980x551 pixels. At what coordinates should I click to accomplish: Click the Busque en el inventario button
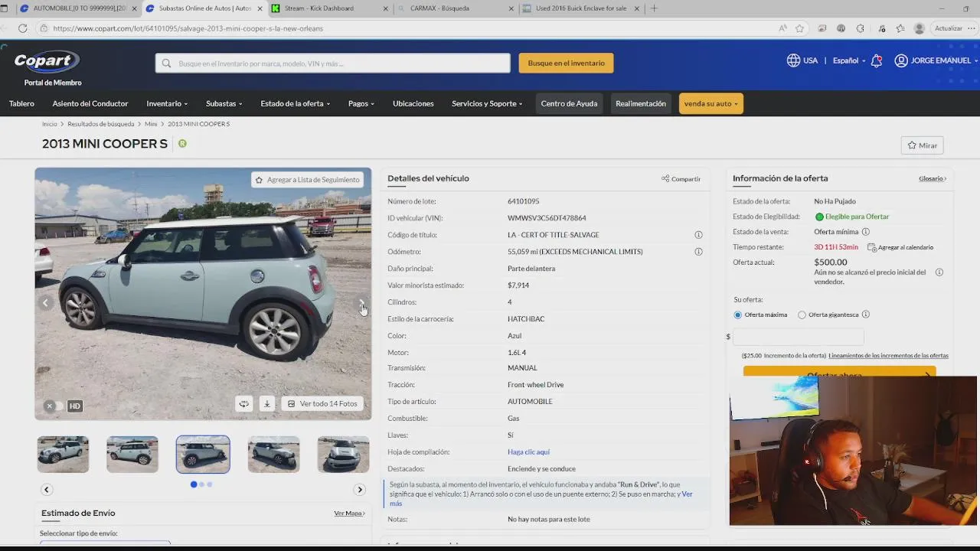(566, 64)
